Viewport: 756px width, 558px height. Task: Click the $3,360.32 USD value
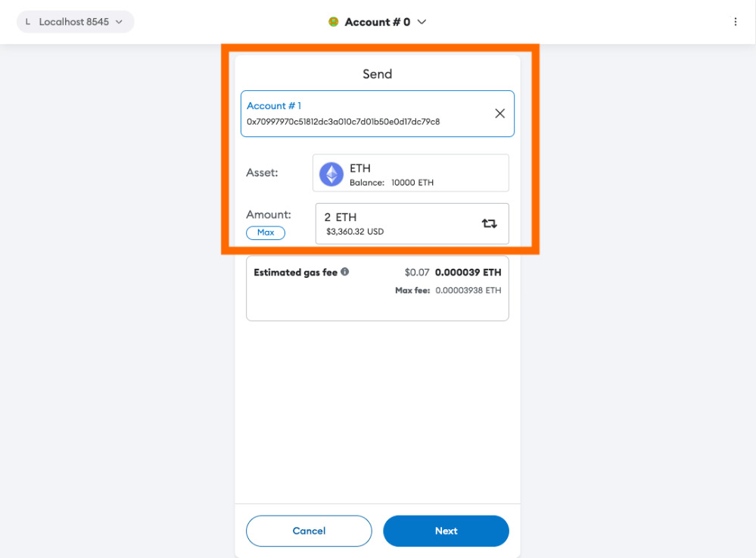coord(355,232)
